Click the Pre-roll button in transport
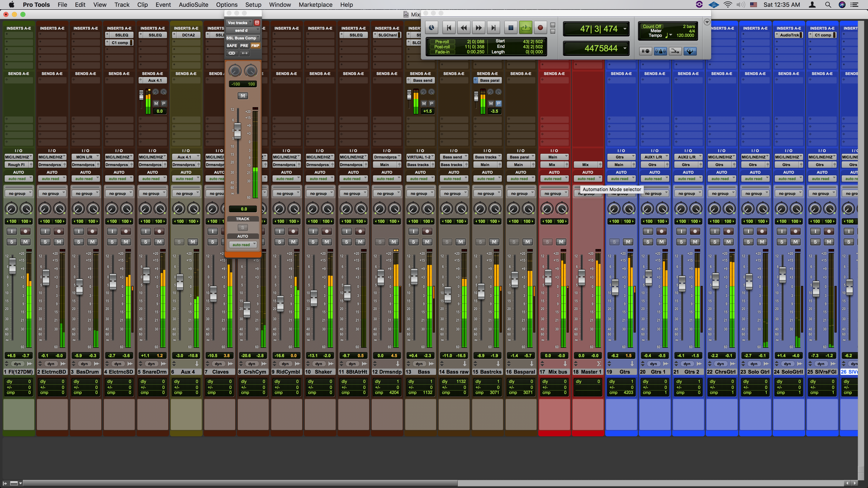868x488 pixels. (442, 42)
